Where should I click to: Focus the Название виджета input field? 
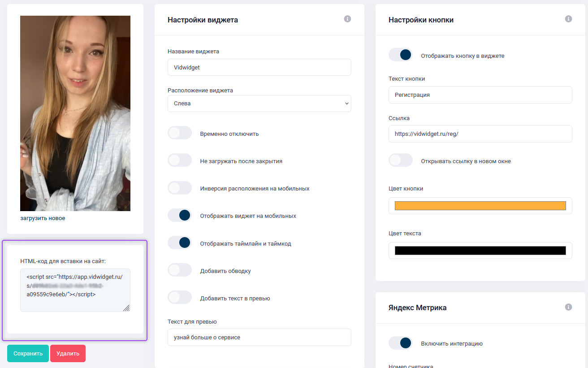pyautogui.click(x=259, y=67)
